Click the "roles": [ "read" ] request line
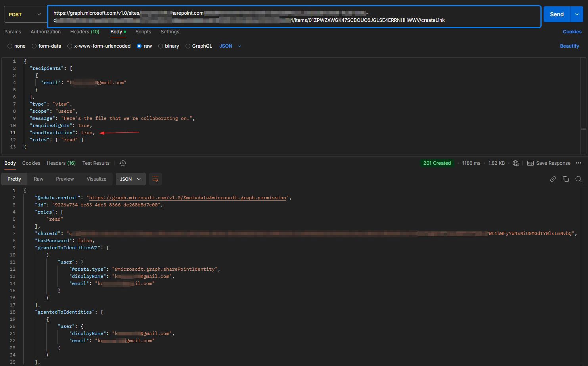The width and height of the screenshot is (588, 366). (x=57, y=140)
